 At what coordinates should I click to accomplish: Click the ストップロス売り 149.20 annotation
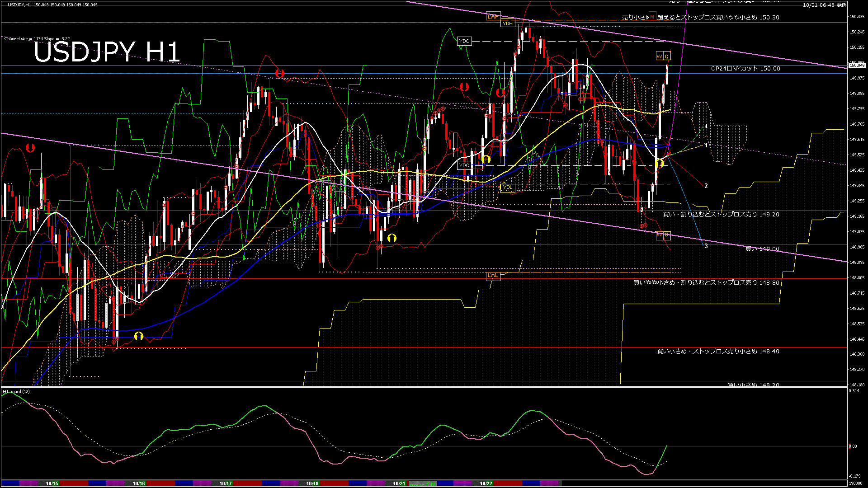pos(721,215)
